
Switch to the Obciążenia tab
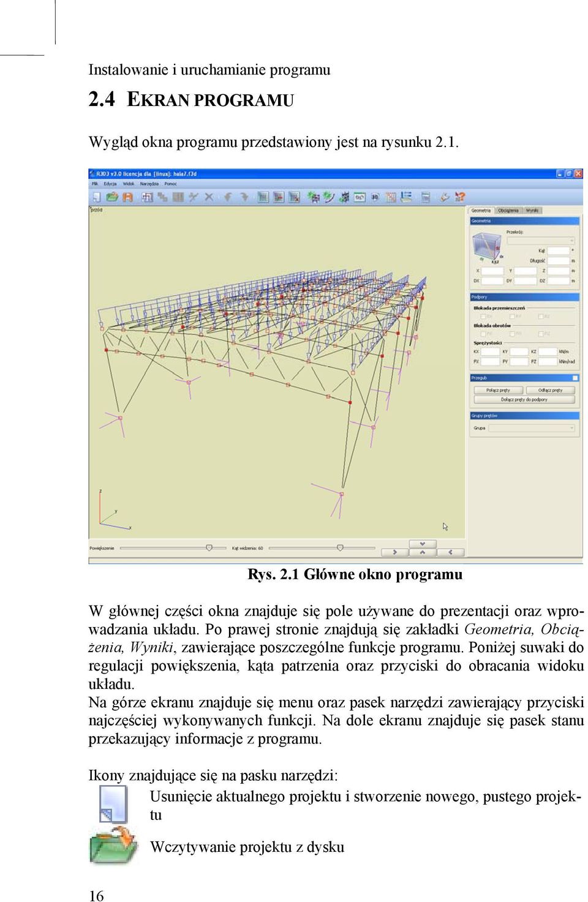tap(508, 210)
